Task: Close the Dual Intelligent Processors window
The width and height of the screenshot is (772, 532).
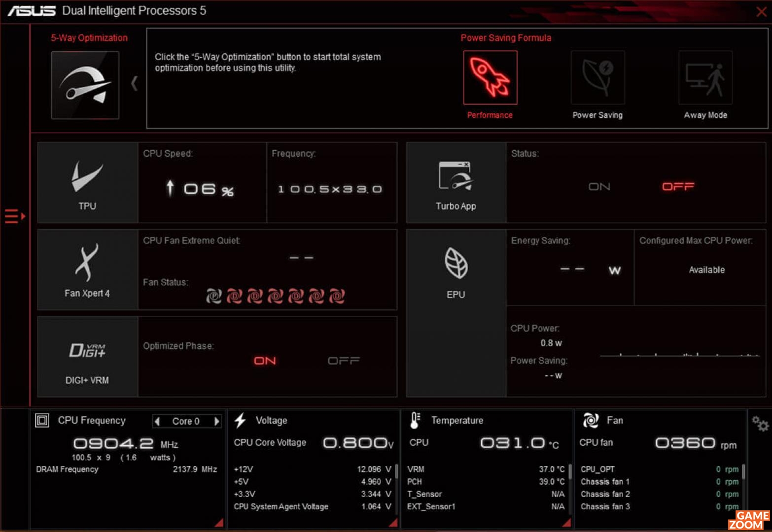Action: [762, 11]
